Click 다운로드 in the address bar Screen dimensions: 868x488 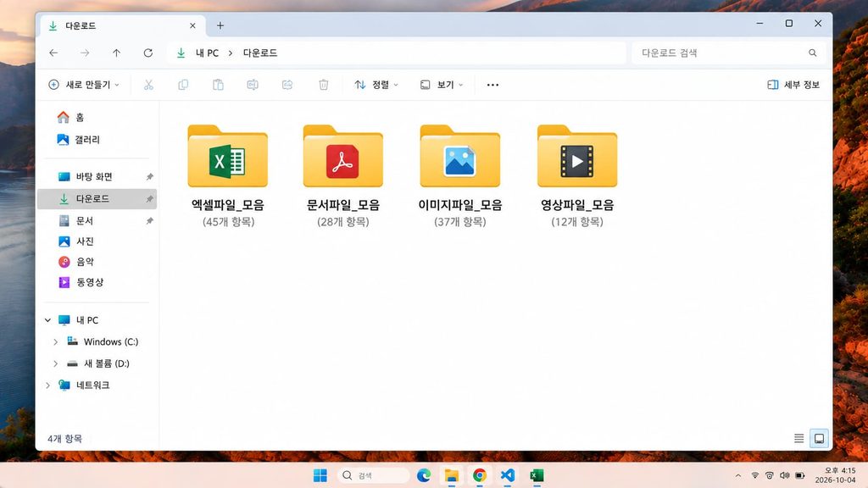tap(260, 53)
